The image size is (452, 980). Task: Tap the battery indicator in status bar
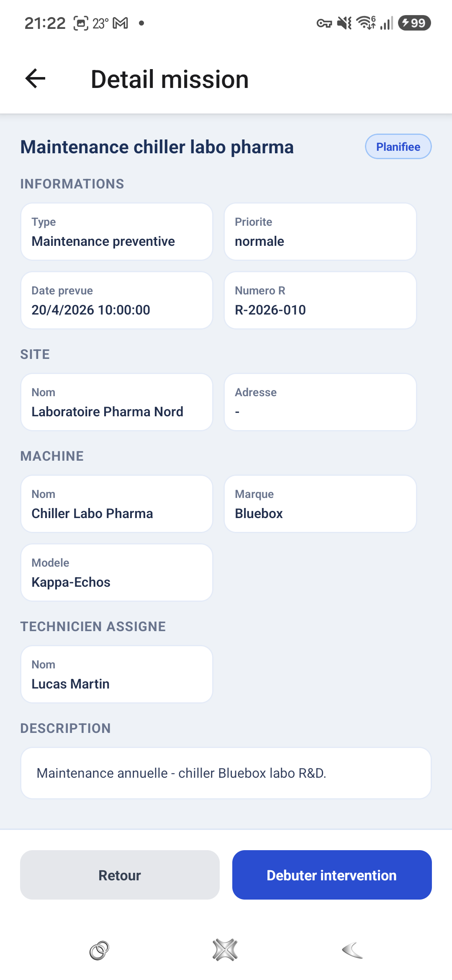point(414,23)
